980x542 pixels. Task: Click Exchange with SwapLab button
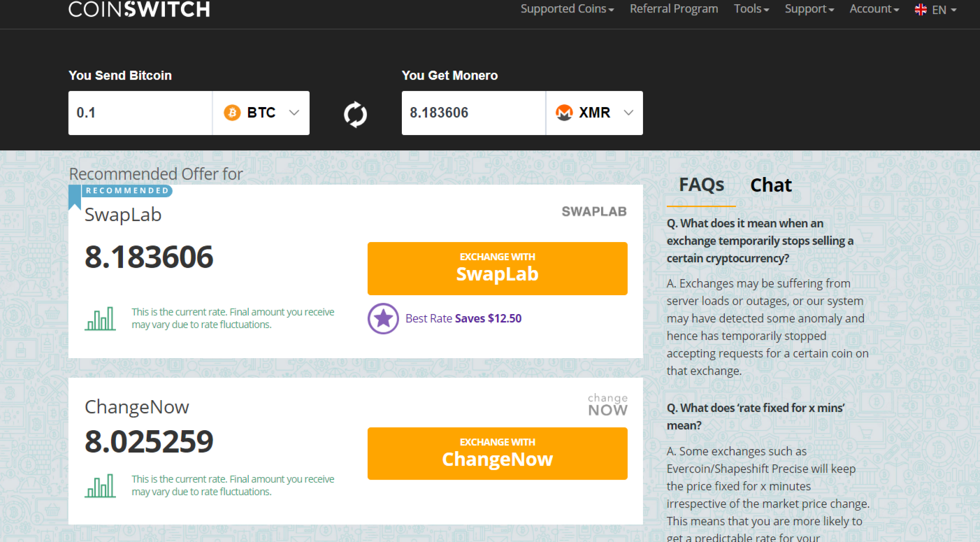(x=498, y=269)
